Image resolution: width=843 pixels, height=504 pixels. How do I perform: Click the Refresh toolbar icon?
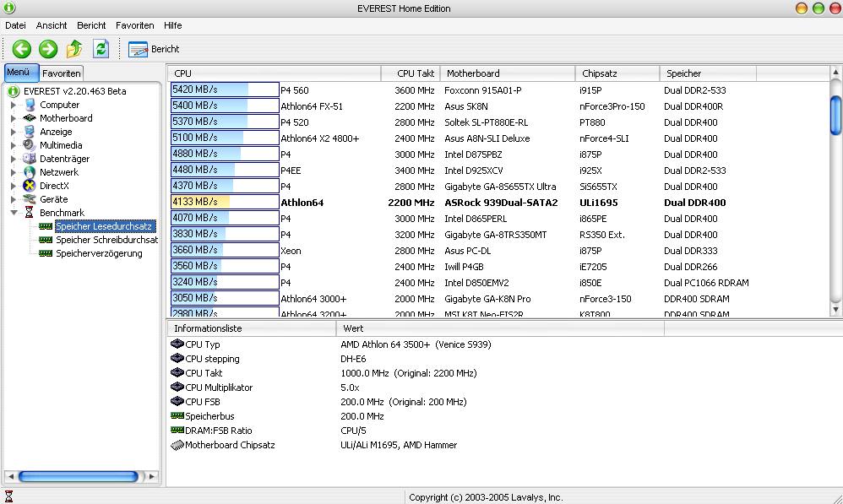tap(101, 49)
